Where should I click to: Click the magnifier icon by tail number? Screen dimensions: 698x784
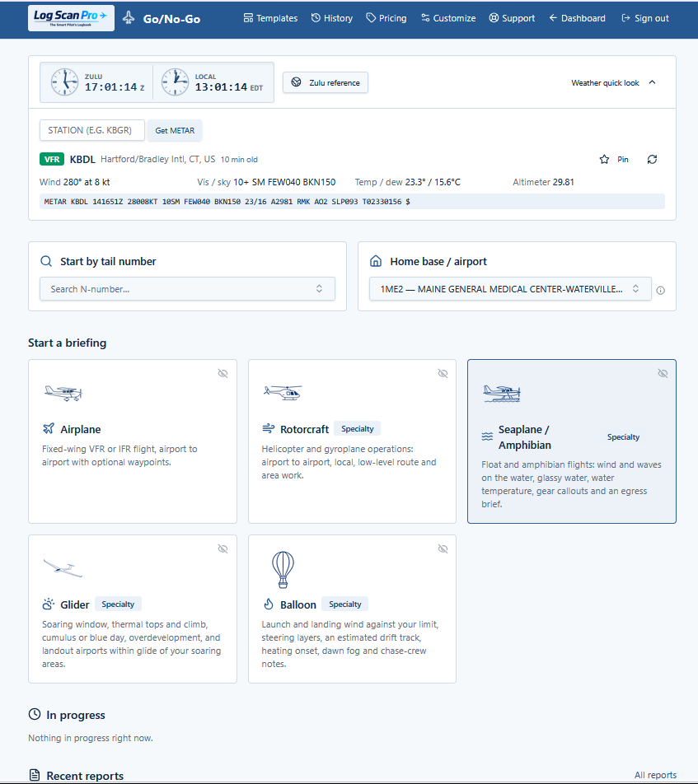(x=46, y=261)
